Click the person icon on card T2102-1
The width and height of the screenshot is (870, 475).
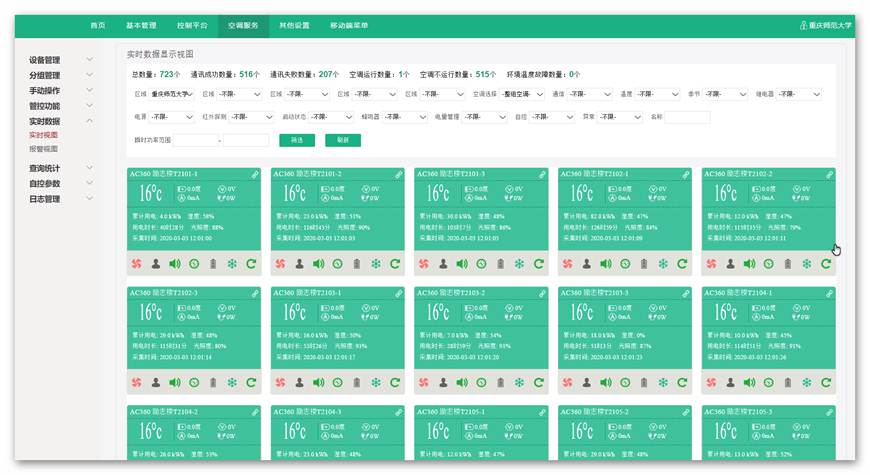coord(586,264)
